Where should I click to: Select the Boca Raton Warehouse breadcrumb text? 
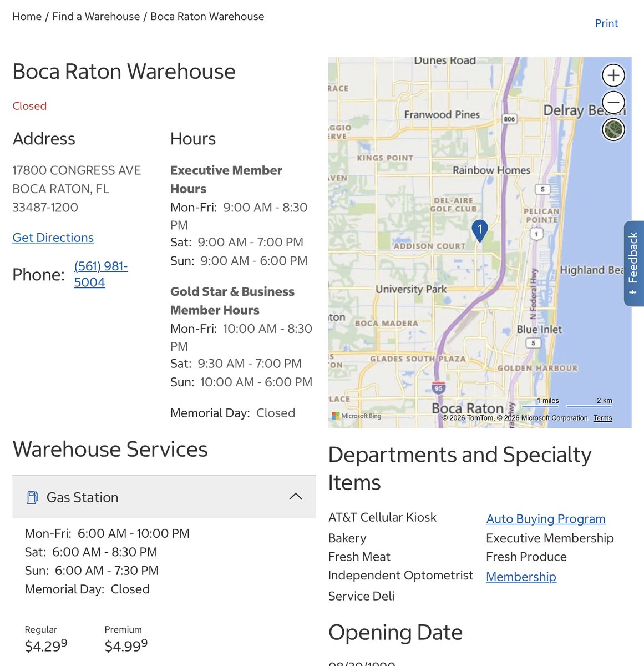coord(207,17)
